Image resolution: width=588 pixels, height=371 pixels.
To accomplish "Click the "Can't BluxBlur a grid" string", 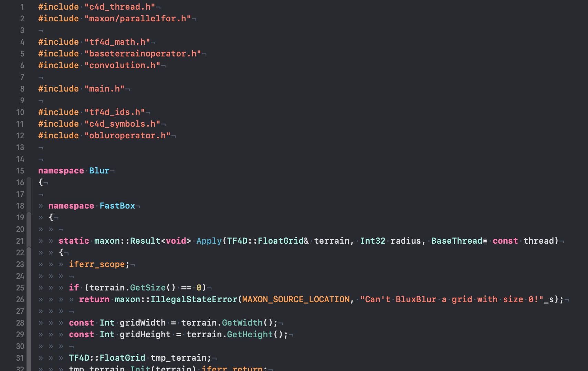I will (x=452, y=299).
